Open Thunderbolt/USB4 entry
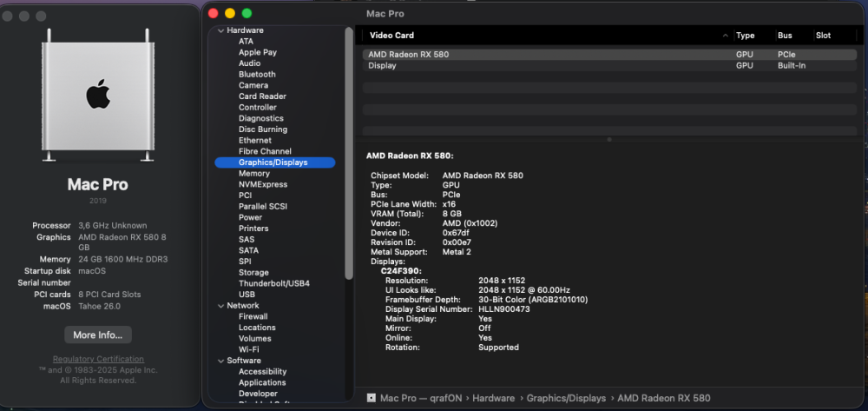868x411 pixels. [x=274, y=283]
